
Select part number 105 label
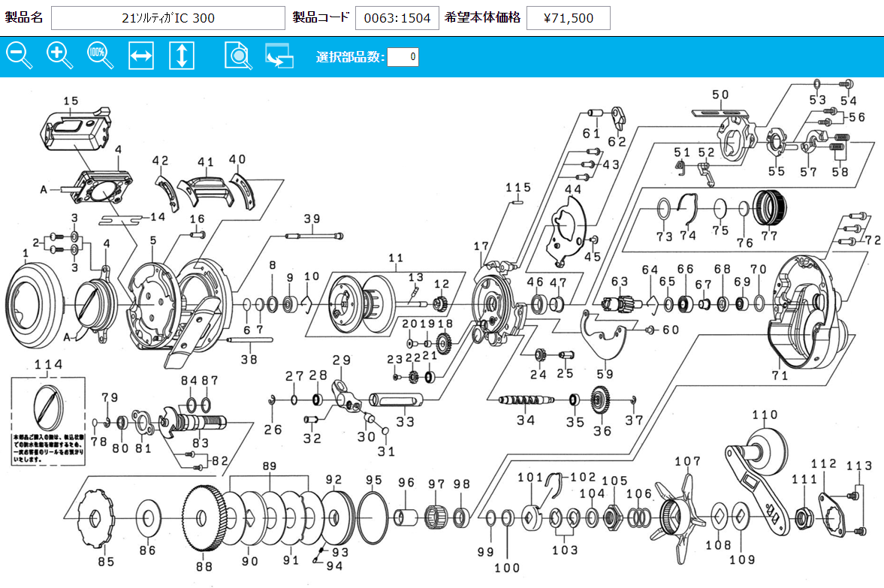pyautogui.click(x=614, y=481)
